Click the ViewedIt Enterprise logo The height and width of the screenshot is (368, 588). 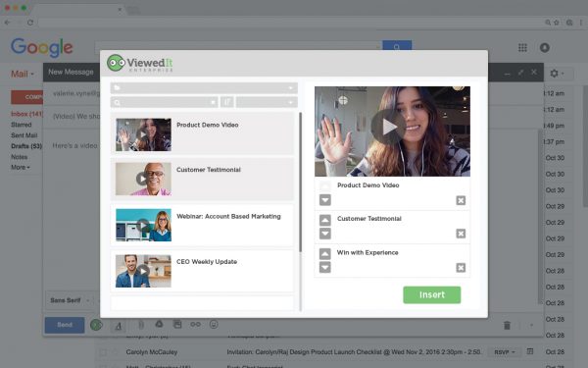140,63
